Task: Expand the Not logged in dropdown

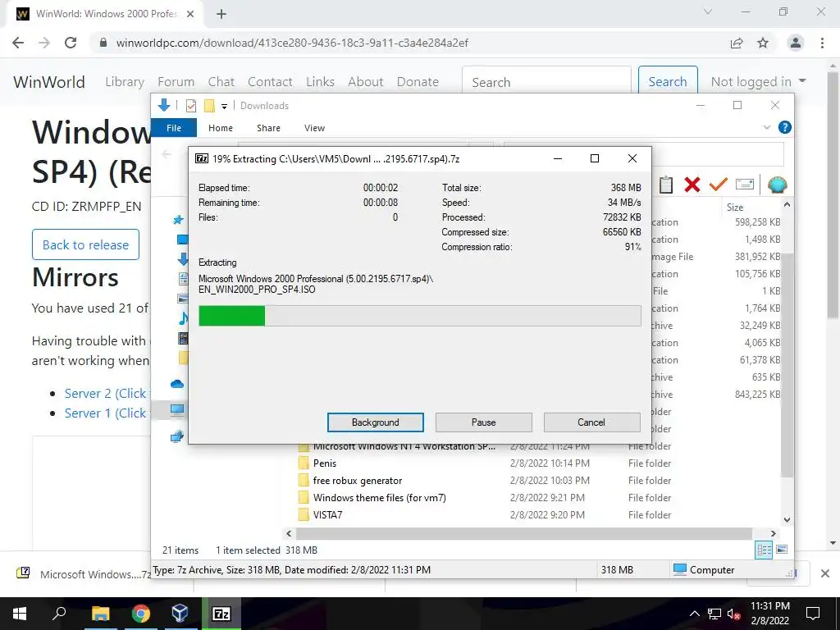Action: [x=758, y=81]
